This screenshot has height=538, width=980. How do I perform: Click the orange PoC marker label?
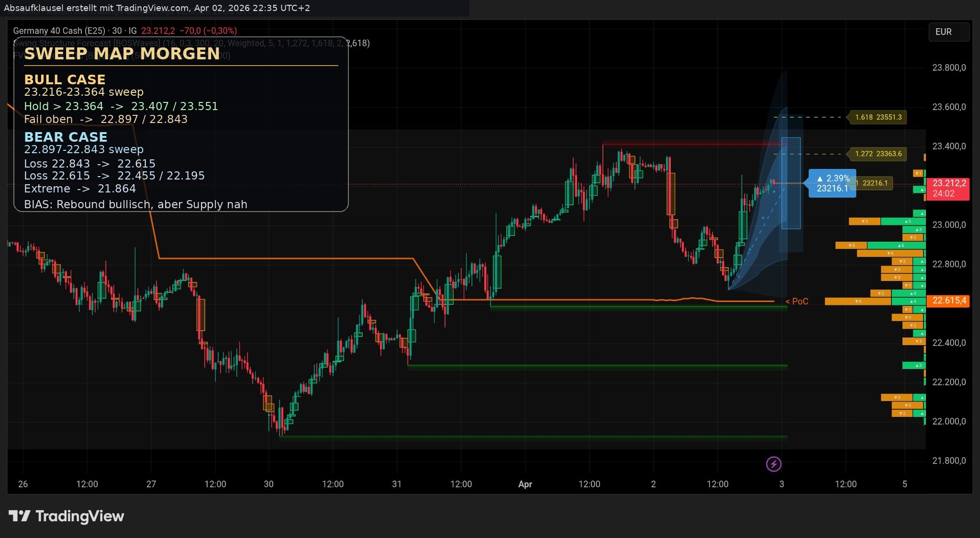click(797, 301)
